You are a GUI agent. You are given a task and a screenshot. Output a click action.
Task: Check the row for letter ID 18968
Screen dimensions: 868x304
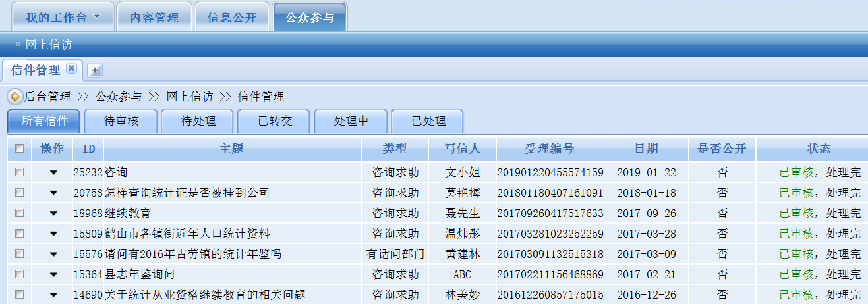click(20, 213)
